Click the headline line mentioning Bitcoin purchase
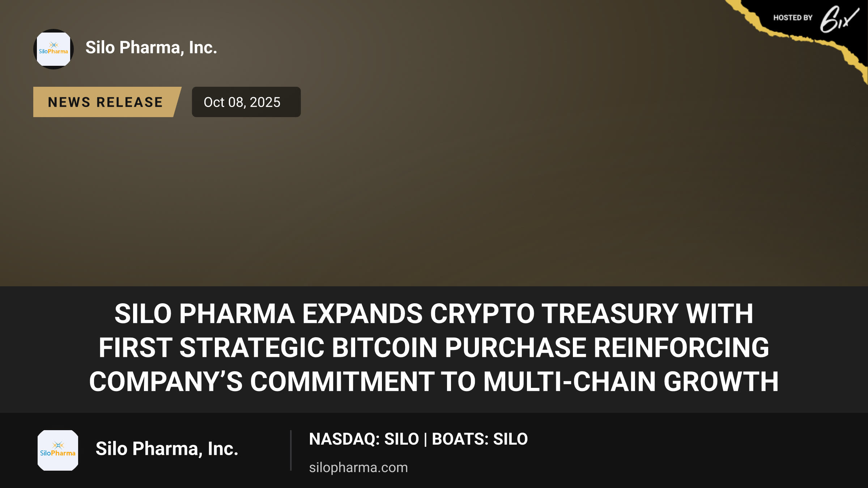868x488 pixels. [x=434, y=347]
